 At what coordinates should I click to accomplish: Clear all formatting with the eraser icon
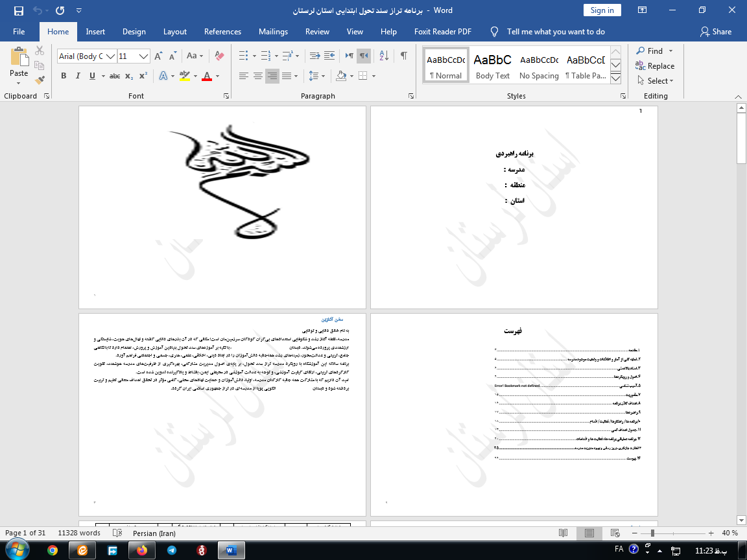(x=219, y=56)
